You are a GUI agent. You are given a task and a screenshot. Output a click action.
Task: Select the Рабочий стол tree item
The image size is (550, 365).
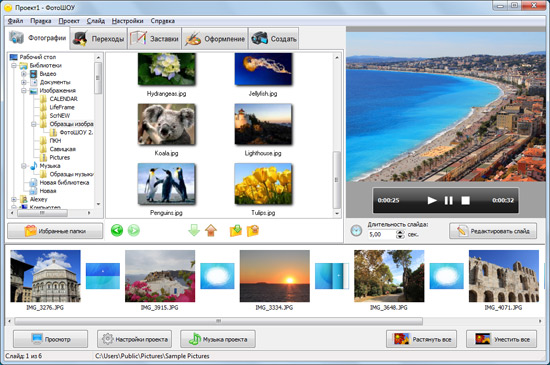click(x=33, y=57)
